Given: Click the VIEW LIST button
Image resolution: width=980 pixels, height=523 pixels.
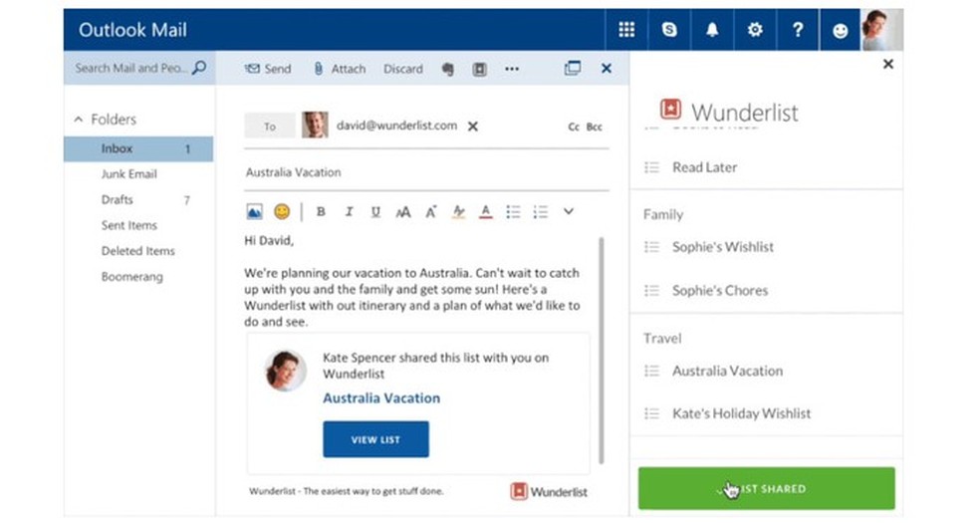Looking at the screenshot, I should click(x=375, y=439).
